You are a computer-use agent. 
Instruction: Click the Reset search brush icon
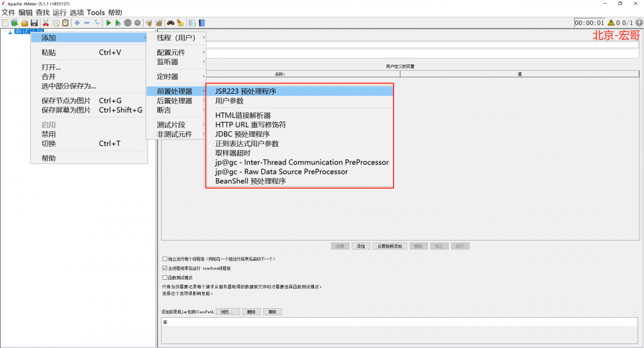click(x=180, y=23)
